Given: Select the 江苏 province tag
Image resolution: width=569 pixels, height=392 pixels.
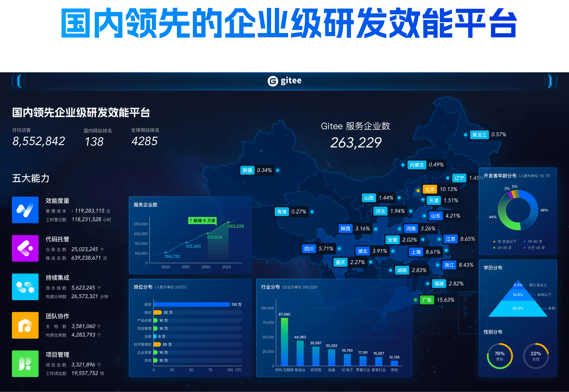Looking at the screenshot, I should coord(451,239).
